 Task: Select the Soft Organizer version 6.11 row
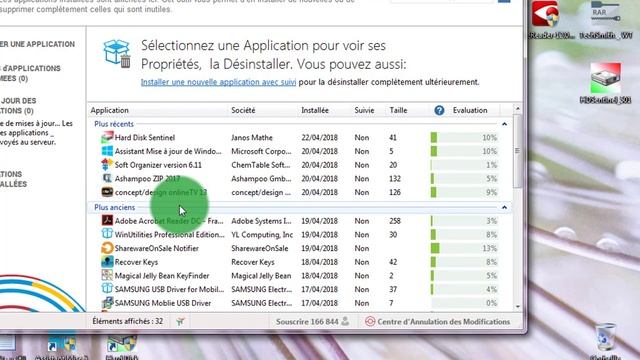coord(300,165)
